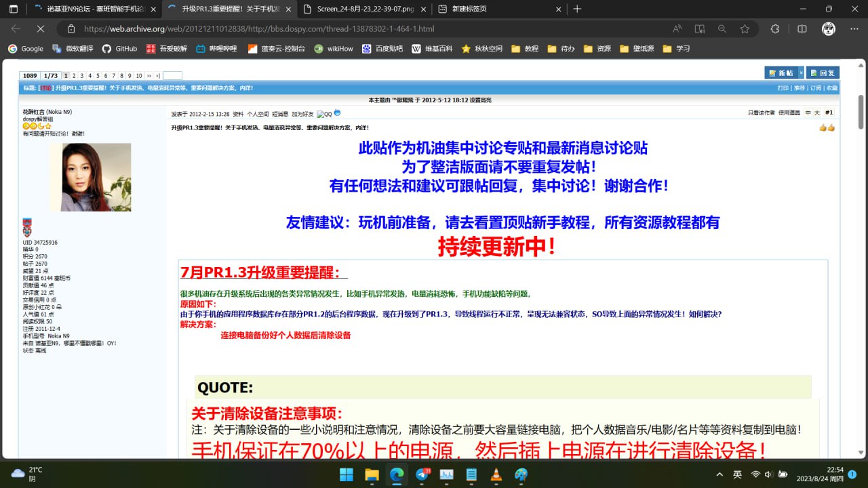Screen dimensions: 868x488
Task: Click 短消息 link in post header
Action: (x=280, y=114)
